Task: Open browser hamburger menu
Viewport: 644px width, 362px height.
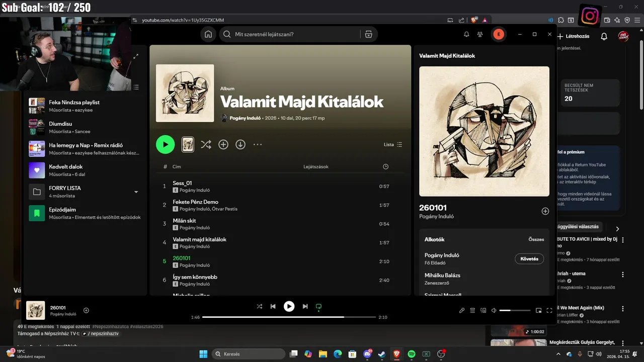Action: click(x=637, y=20)
